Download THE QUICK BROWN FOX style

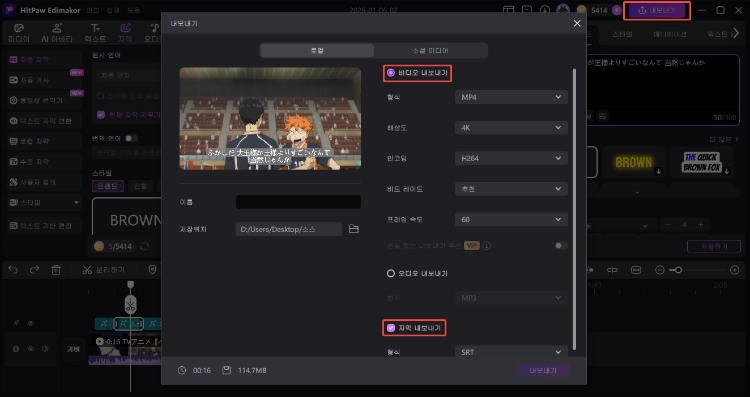[x=727, y=172]
